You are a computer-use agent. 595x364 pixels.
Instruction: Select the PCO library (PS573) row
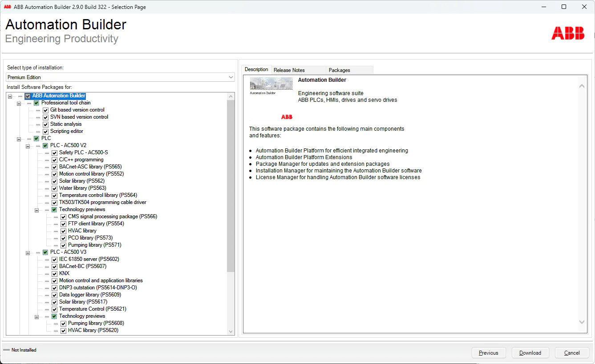point(90,238)
